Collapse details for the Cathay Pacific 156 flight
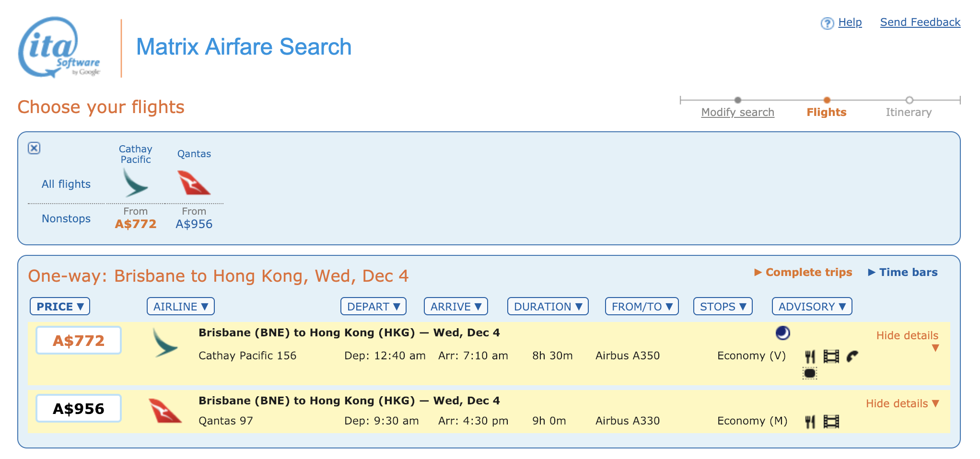Screen dimensions: 980x459 pyautogui.click(x=908, y=341)
